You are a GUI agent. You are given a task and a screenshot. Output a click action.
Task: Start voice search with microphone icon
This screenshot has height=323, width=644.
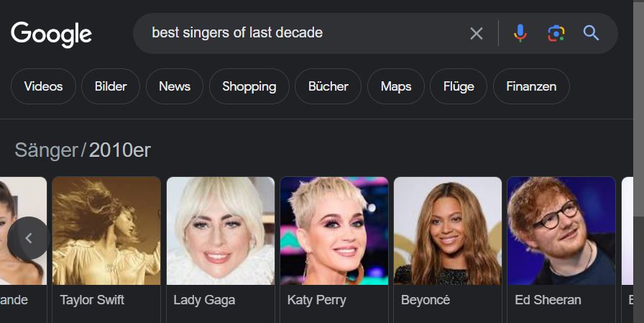tap(520, 33)
